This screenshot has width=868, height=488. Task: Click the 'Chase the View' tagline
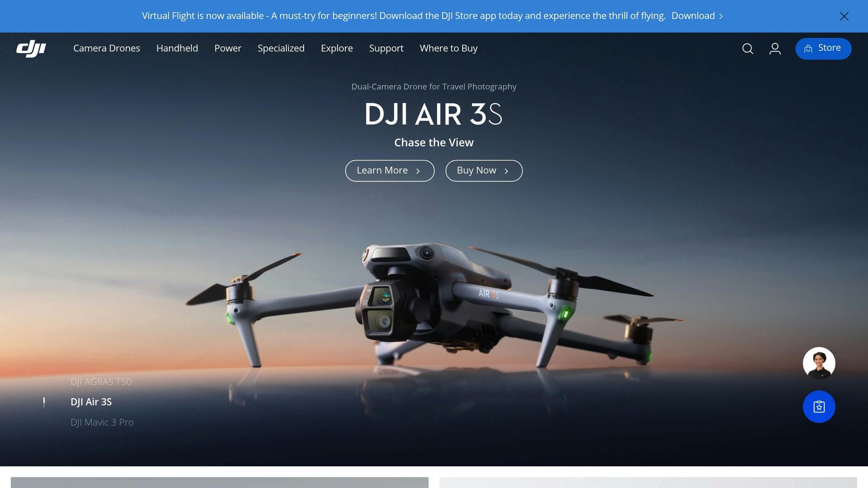(x=434, y=143)
